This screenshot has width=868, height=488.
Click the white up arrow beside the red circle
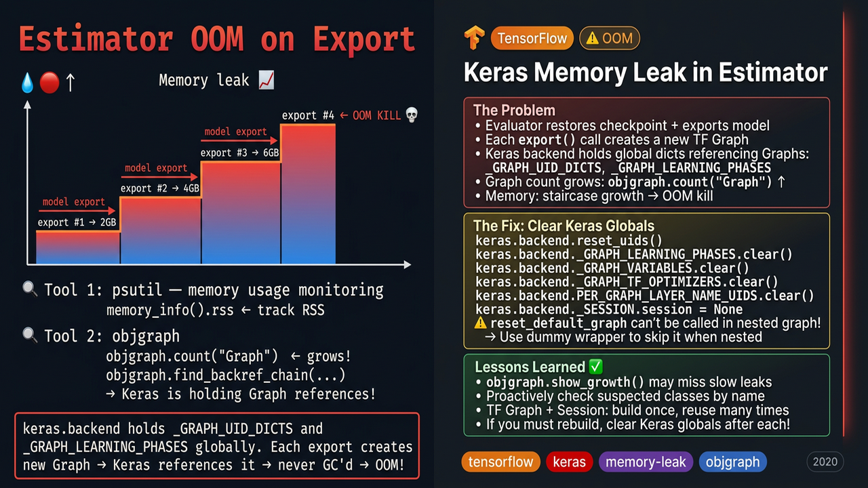tap(70, 83)
